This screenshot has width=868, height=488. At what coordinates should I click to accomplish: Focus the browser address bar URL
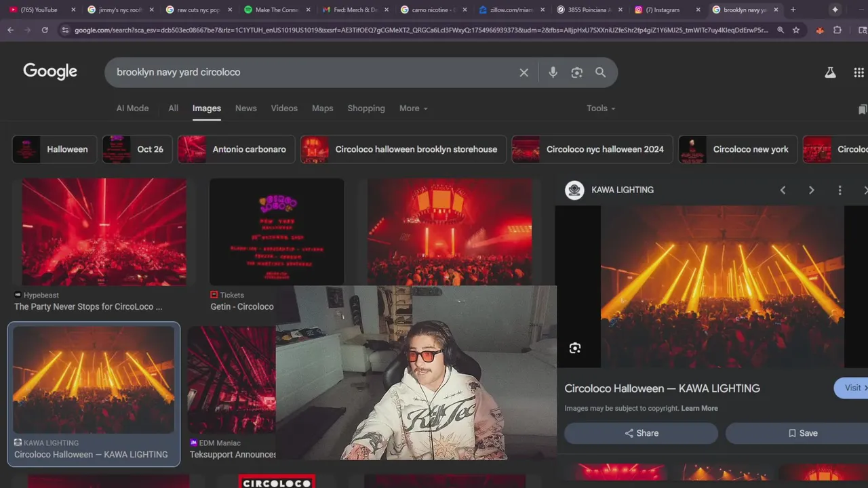pyautogui.click(x=420, y=30)
